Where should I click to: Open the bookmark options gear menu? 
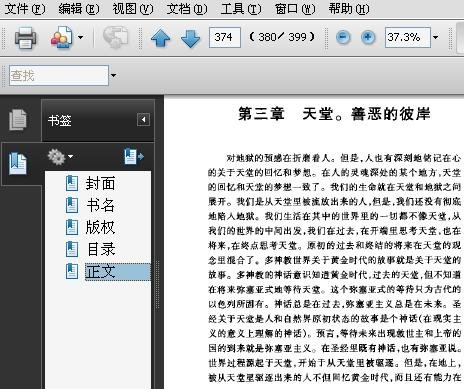coord(60,157)
